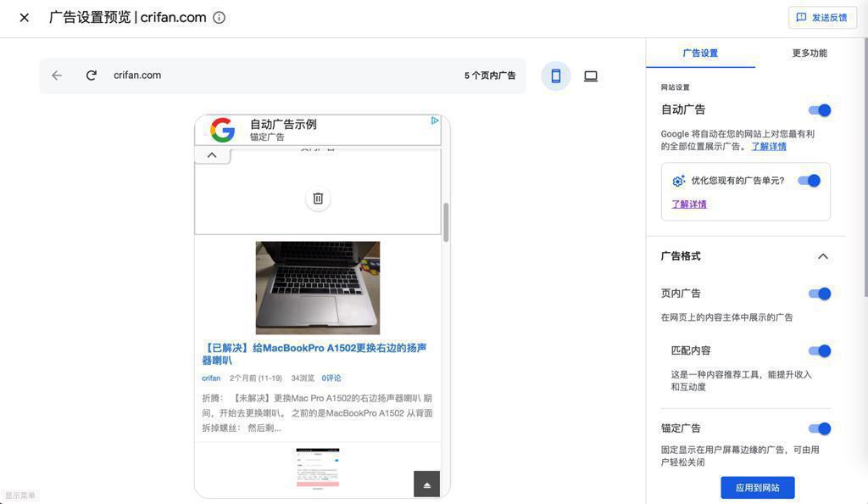Click the crifan author link
Image resolution: width=868 pixels, height=504 pixels.
(211, 378)
